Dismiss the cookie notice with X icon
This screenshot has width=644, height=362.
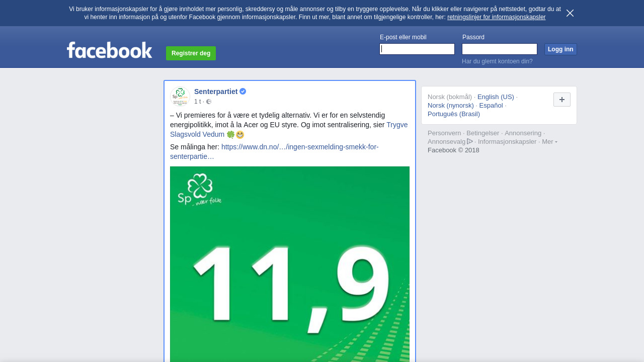(x=570, y=13)
